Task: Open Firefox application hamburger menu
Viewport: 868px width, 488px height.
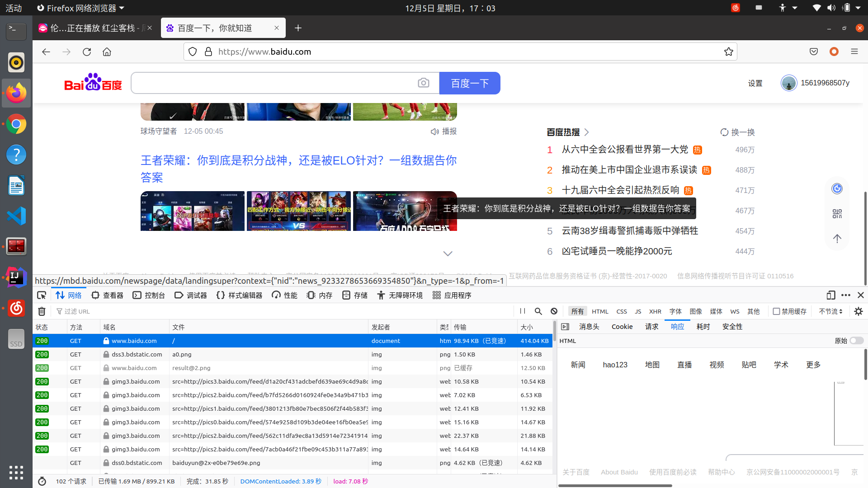Action: coord(854,52)
